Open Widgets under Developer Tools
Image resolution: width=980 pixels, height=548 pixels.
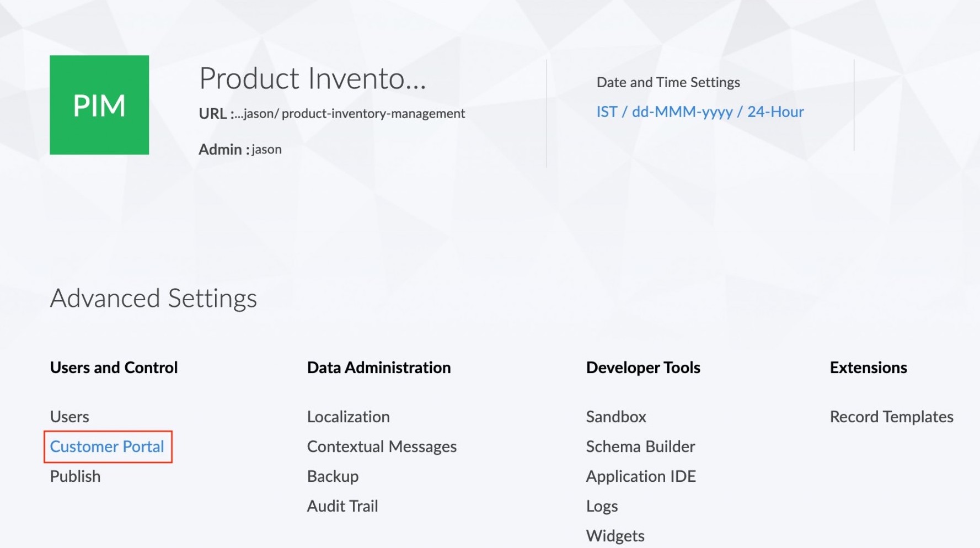(x=615, y=536)
